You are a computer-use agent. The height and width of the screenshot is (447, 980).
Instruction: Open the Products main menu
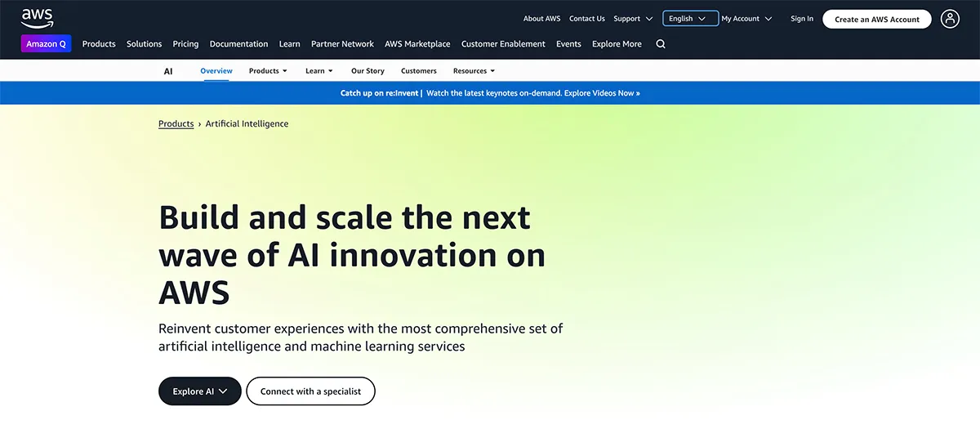[x=99, y=44]
